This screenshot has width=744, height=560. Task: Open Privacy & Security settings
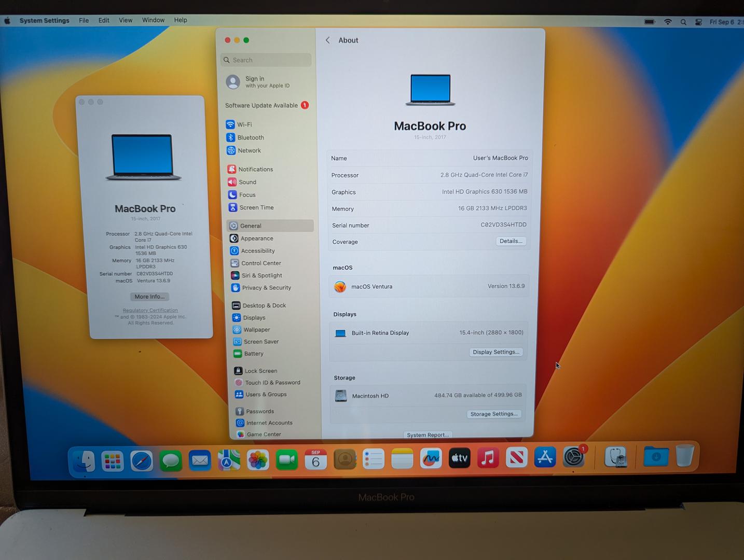pos(261,288)
